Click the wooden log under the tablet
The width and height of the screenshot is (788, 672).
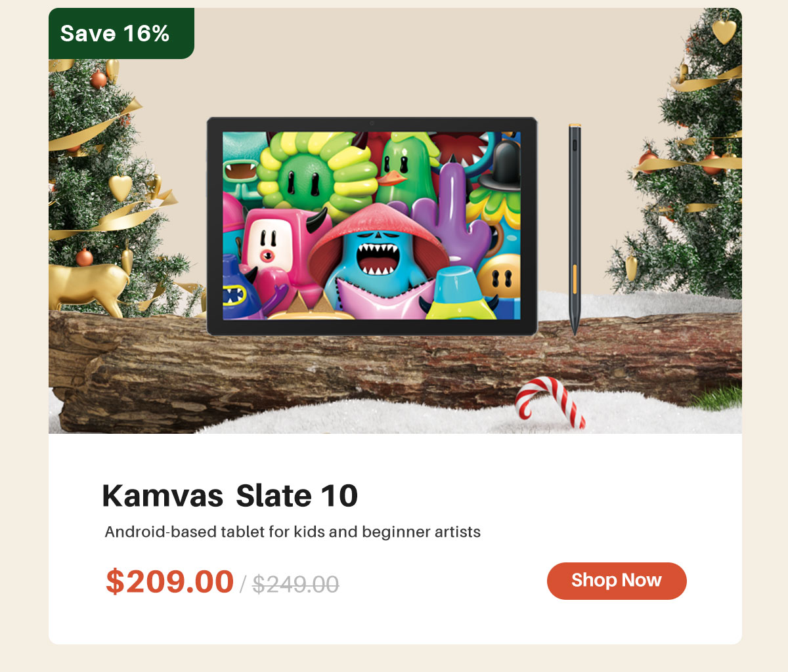click(x=394, y=371)
